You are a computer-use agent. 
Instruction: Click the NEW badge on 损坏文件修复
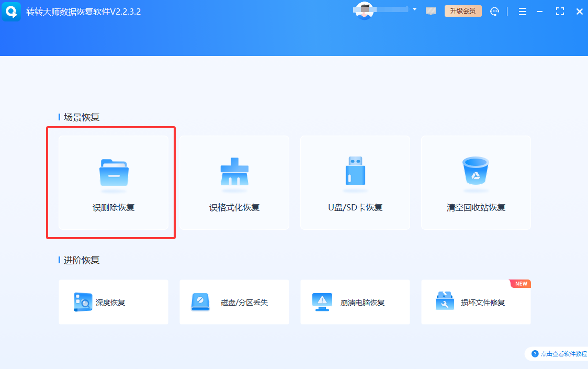point(521,284)
